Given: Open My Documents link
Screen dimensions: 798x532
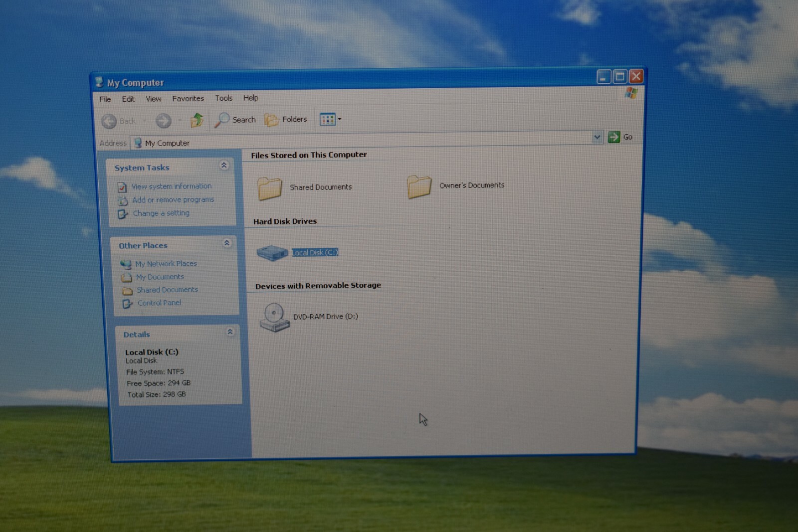Looking at the screenshot, I should [x=160, y=277].
